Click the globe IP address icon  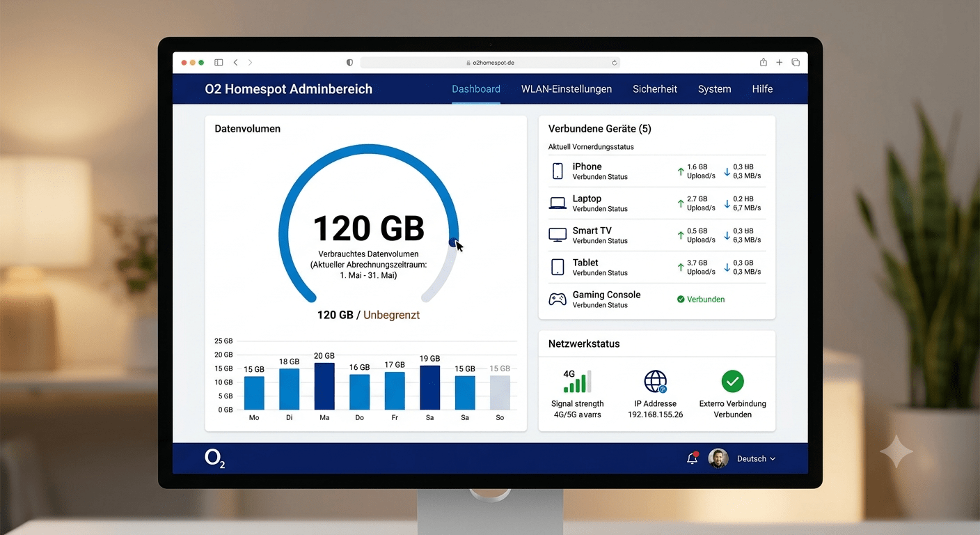pos(655,382)
